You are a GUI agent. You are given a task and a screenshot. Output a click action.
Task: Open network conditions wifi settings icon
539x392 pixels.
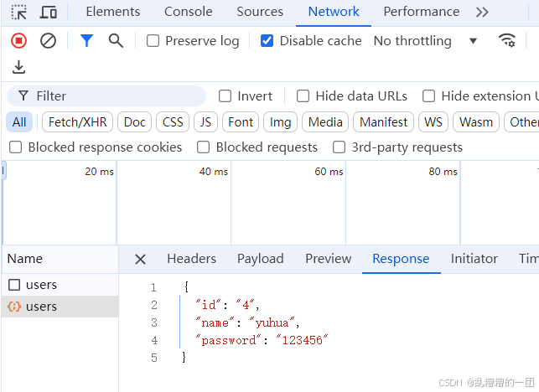tap(507, 40)
